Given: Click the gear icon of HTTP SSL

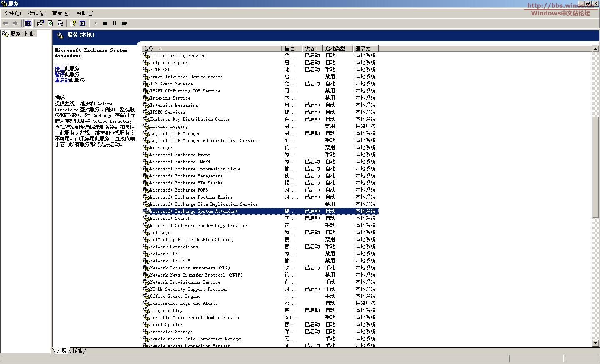Looking at the screenshot, I should (146, 70).
